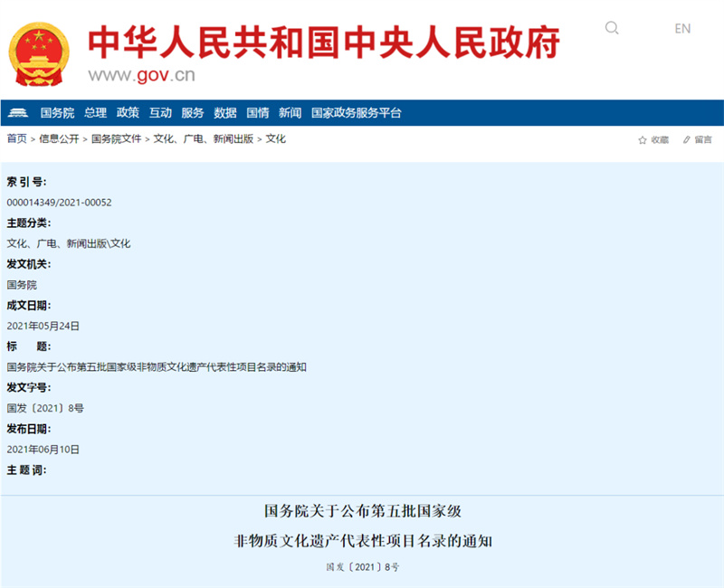The width and height of the screenshot is (724, 588).
Task: Click the 文化、广电、新闻出版 breadcrumb
Action: click(203, 139)
